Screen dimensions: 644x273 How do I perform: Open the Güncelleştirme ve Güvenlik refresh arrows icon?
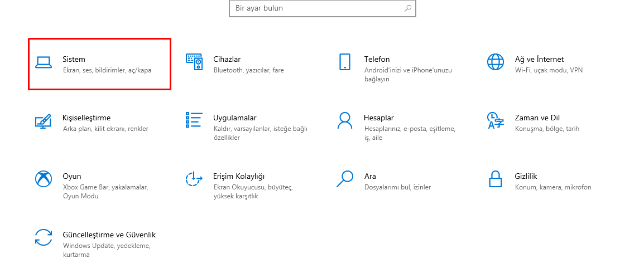[x=43, y=237]
